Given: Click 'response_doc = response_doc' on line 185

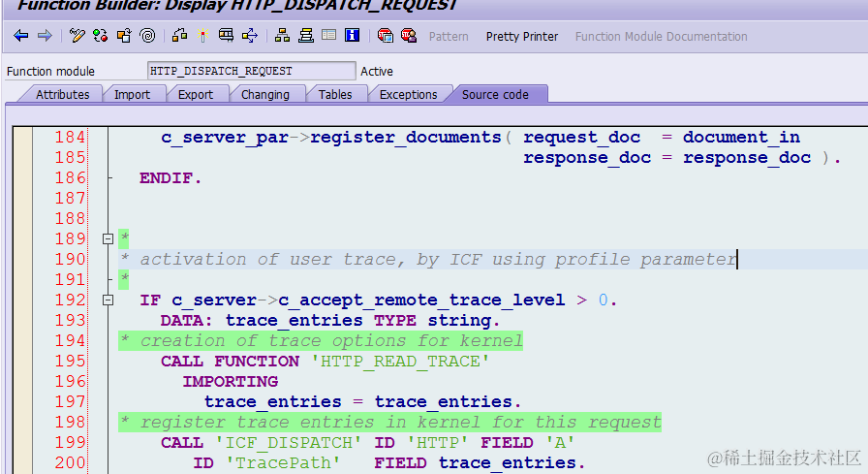Looking at the screenshot, I should pyautogui.click(x=667, y=158).
